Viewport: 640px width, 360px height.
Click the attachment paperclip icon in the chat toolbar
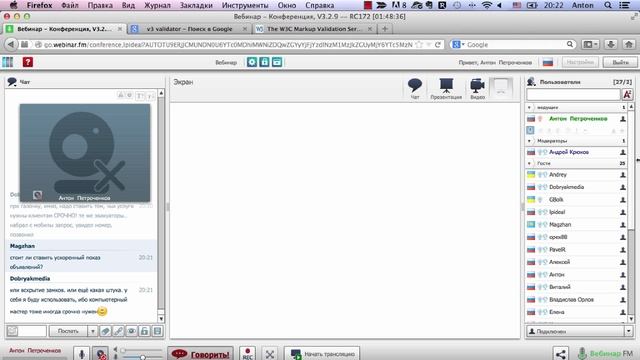[105, 331]
